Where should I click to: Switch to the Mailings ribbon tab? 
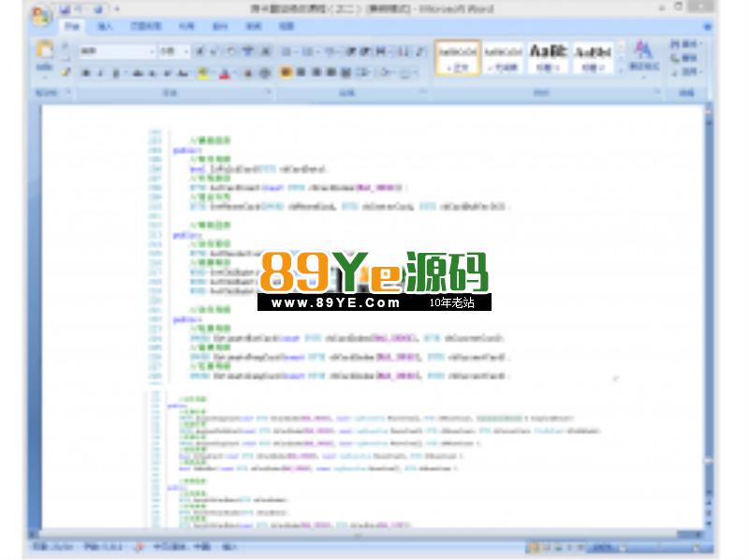[x=220, y=27]
